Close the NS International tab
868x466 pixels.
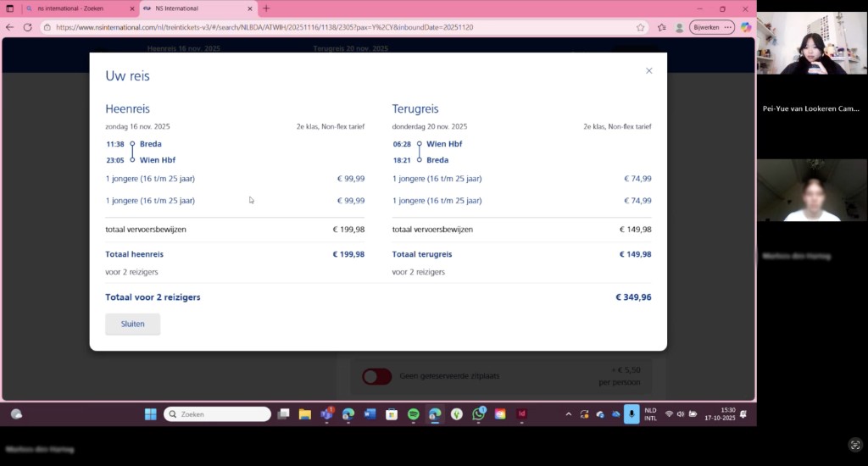click(250, 8)
